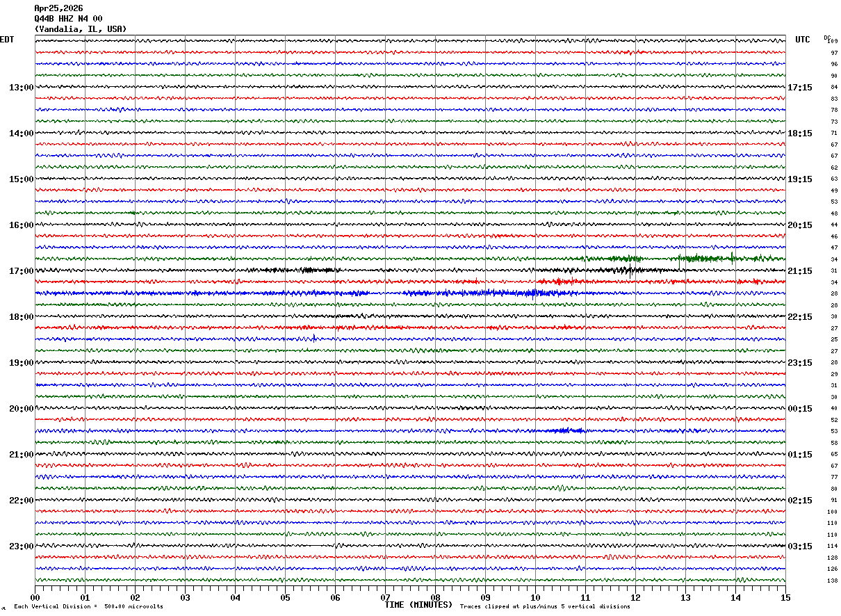The width and height of the screenshot is (841, 616).
Task: Click the location label (Vandalia, IL, USA)
Action: point(81,29)
